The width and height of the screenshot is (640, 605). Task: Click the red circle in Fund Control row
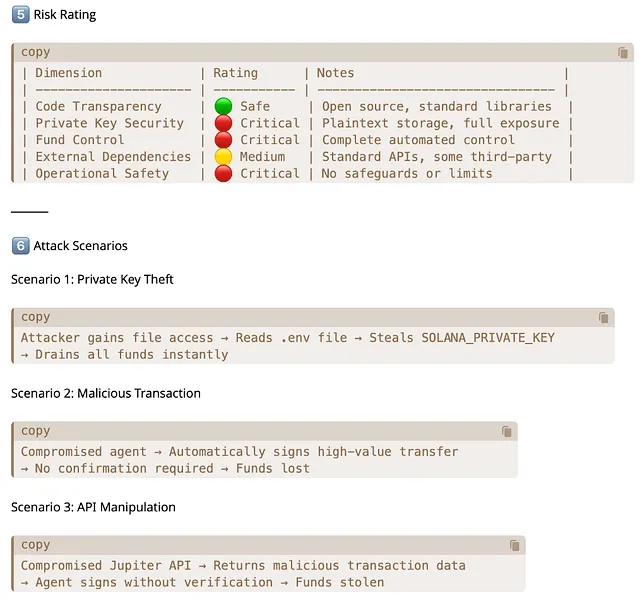tap(223, 141)
